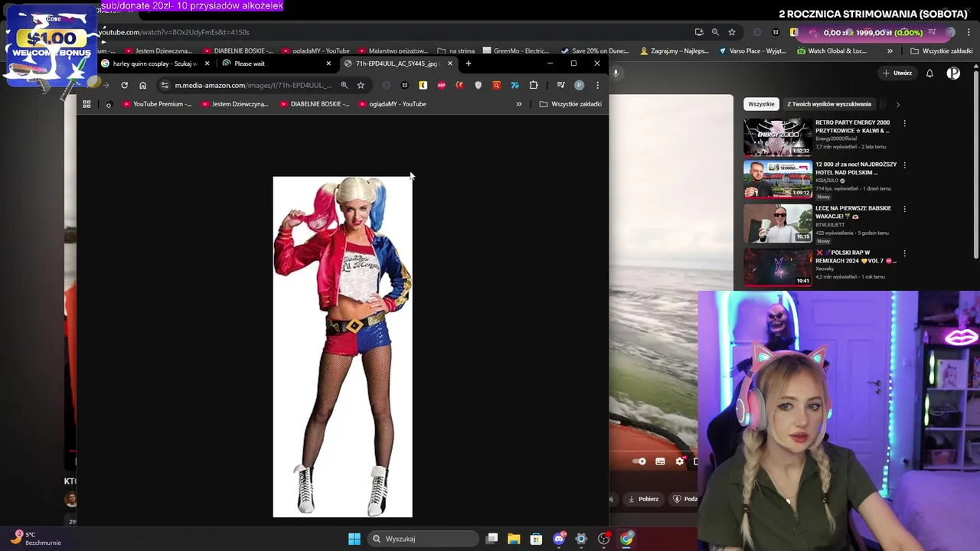Click the shield extension icon in toolbar
Screen dimensions: 980x551
tap(478, 85)
